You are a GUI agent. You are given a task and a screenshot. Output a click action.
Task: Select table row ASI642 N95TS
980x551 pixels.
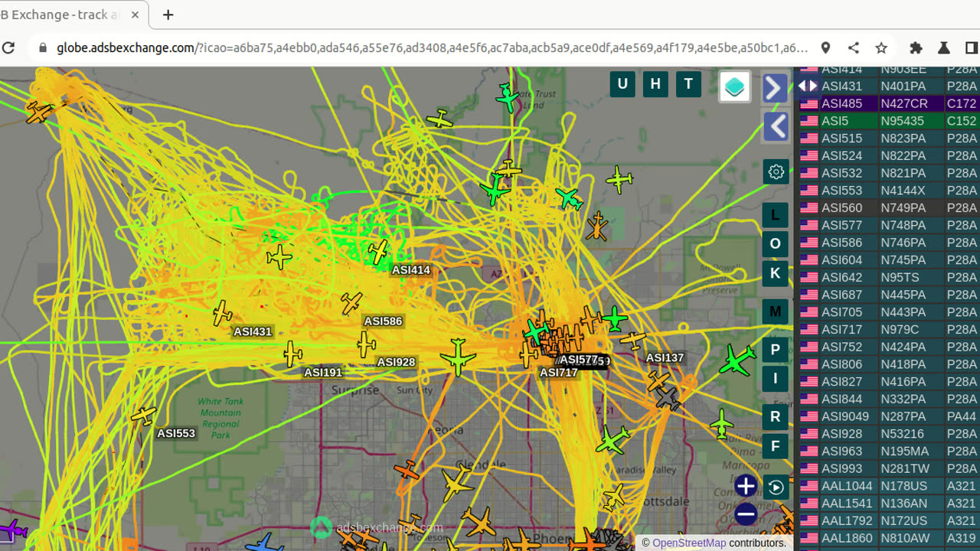point(889,277)
